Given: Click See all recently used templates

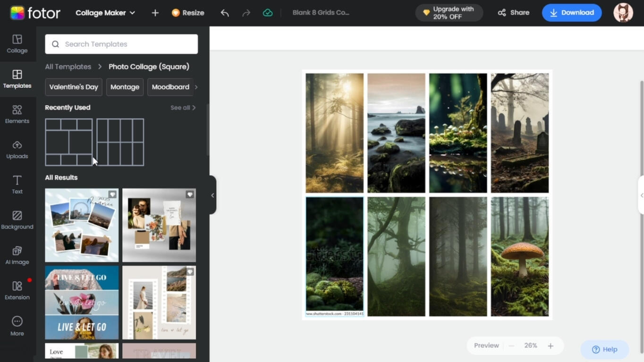Looking at the screenshot, I should tap(183, 108).
